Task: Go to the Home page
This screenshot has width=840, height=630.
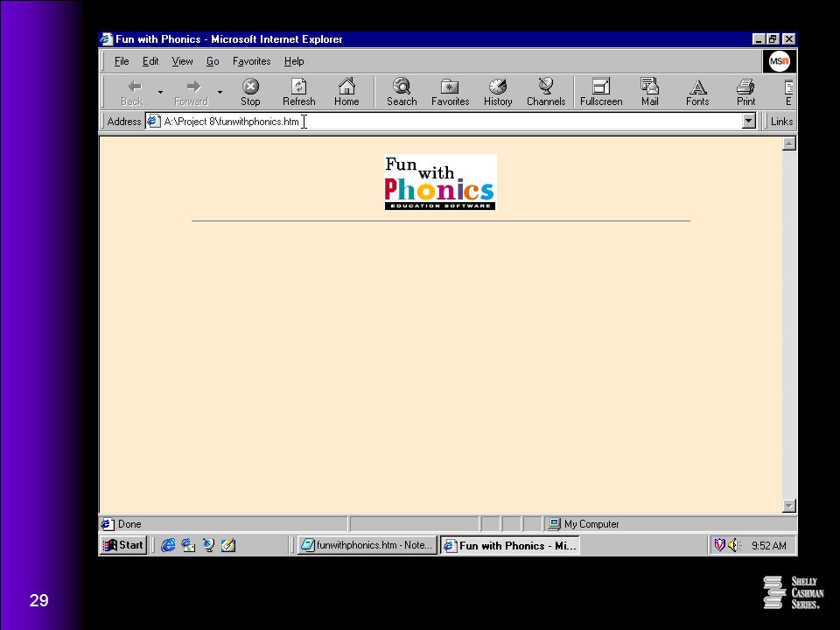Action: [x=346, y=93]
